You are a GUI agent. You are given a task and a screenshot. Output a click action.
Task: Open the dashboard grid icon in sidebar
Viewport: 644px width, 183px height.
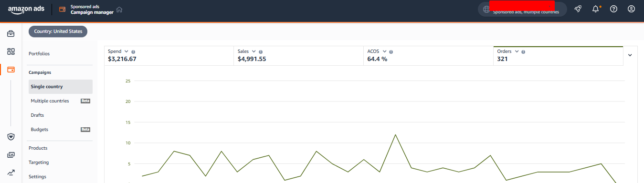[x=11, y=51]
